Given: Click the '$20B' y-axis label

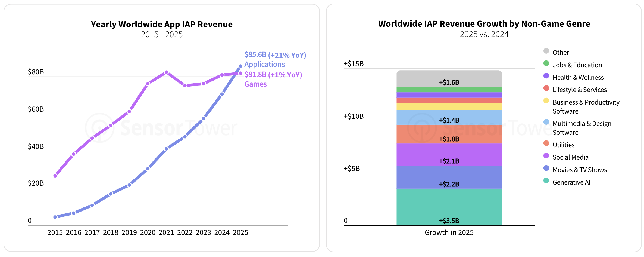Looking at the screenshot, I should (36, 183).
